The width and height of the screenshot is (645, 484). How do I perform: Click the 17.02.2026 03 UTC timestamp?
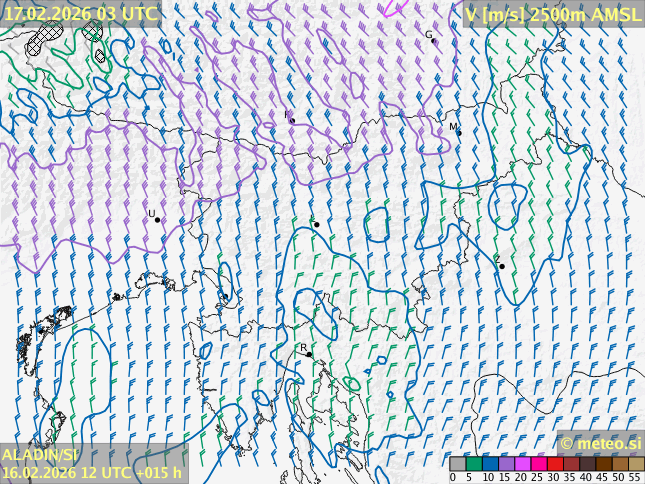pos(80,14)
